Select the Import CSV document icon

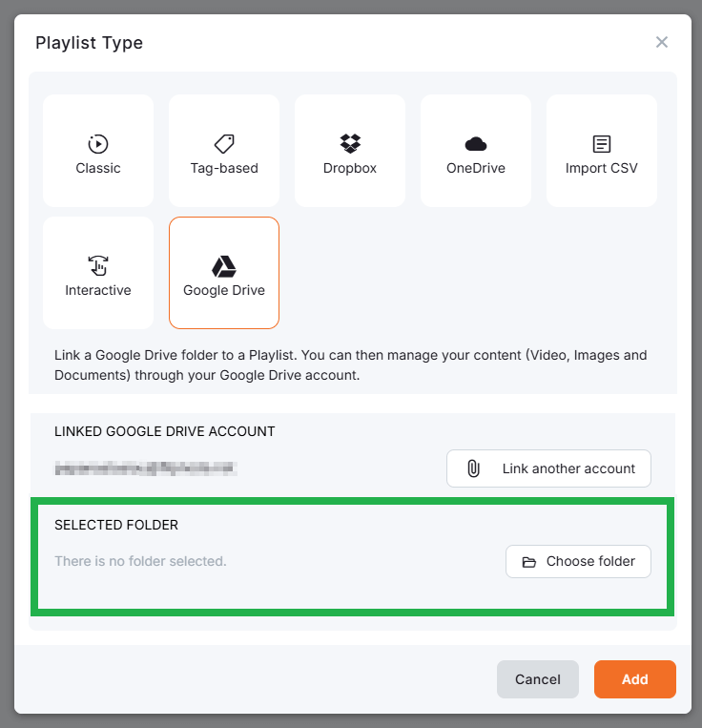(x=602, y=144)
